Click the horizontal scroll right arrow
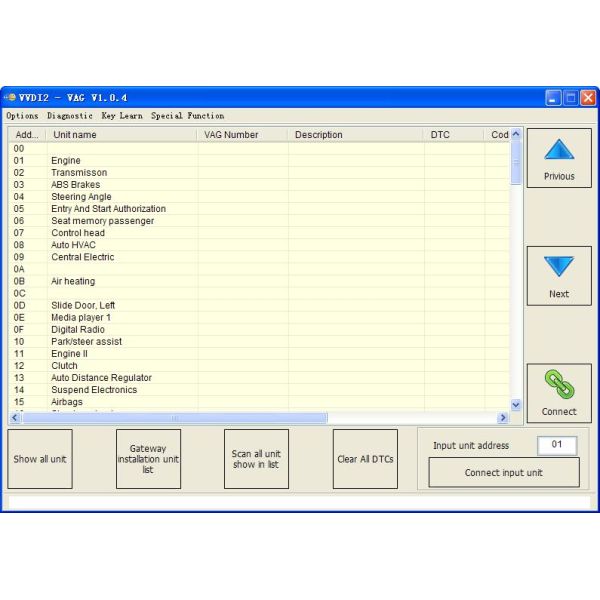Image resolution: width=600 pixels, height=600 pixels. click(x=503, y=417)
